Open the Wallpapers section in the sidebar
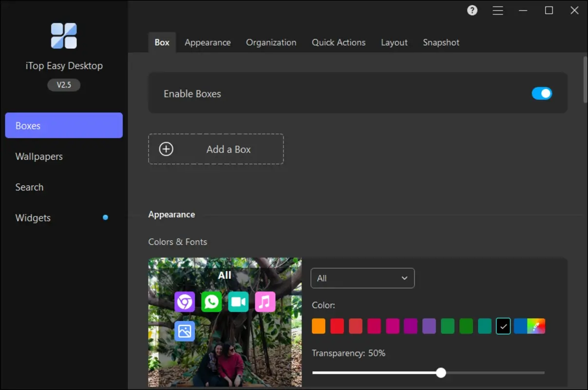 [39, 156]
